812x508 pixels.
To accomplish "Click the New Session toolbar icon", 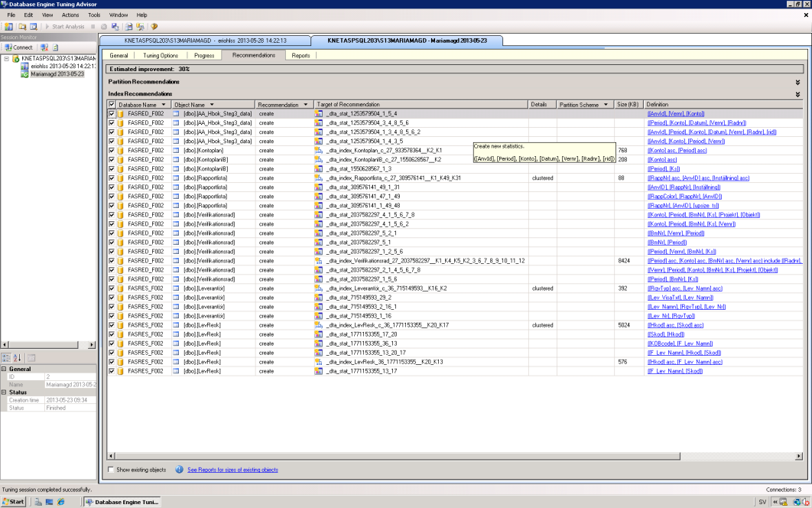I will (x=9, y=27).
